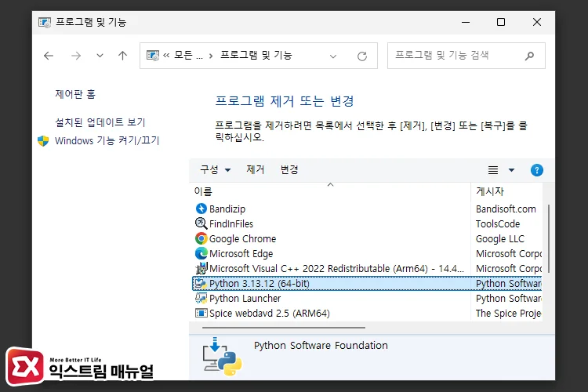Click the 제거 button
The image size is (588, 392).
pyautogui.click(x=256, y=169)
